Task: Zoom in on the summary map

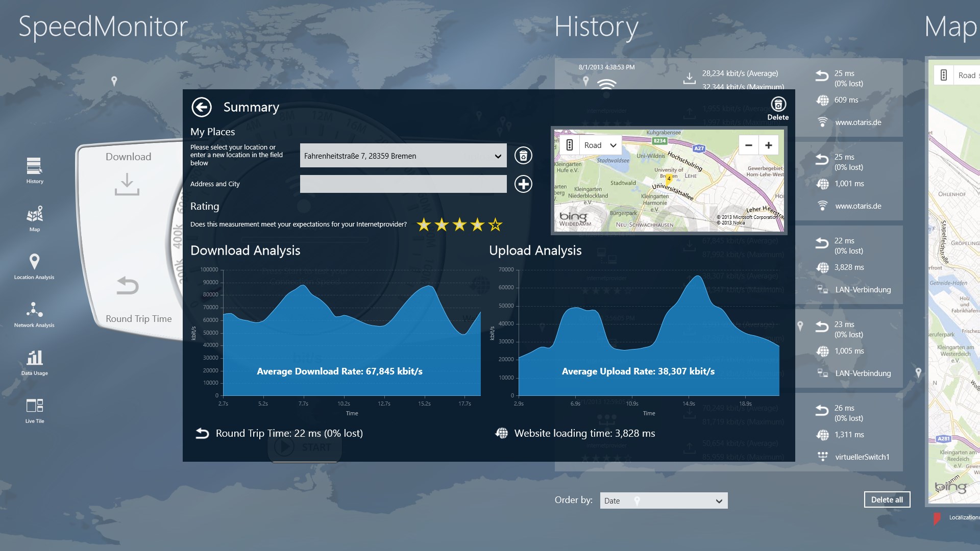Action: pos(768,145)
